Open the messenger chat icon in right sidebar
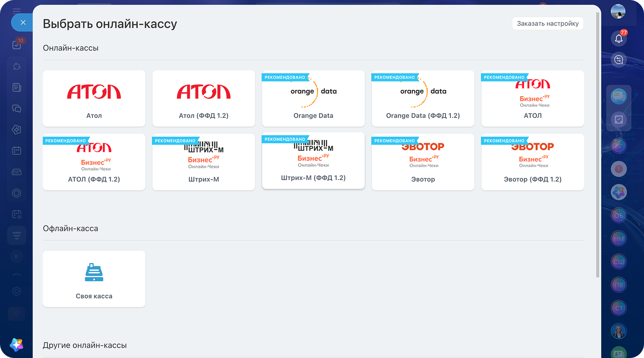 point(619,96)
